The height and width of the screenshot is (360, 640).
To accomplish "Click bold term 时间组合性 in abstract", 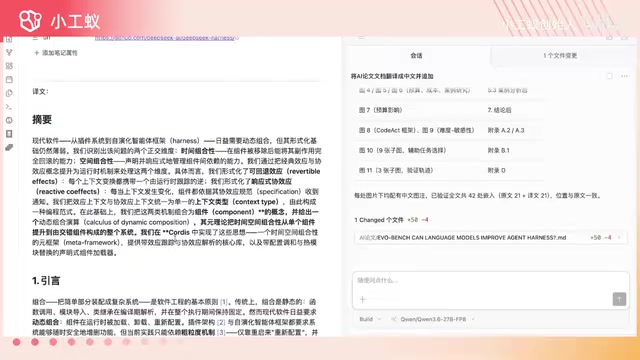I will coord(198,151).
